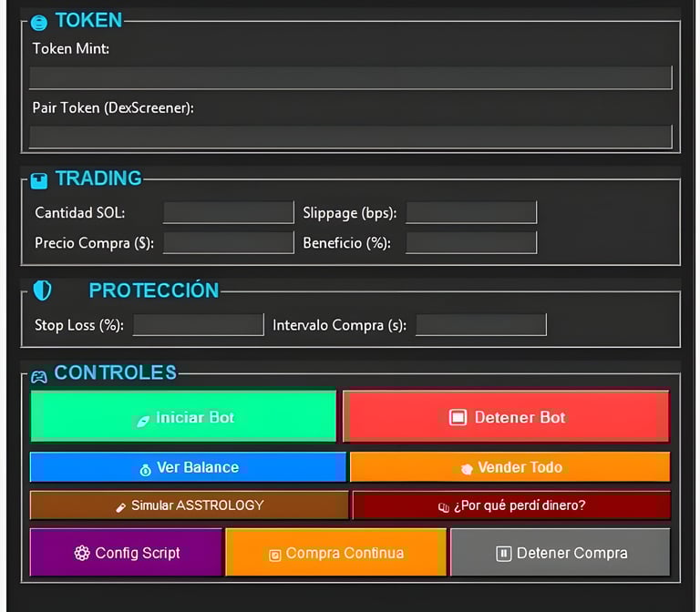Select the Intervalo Compra (s) field
The image size is (700, 612).
click(x=481, y=324)
